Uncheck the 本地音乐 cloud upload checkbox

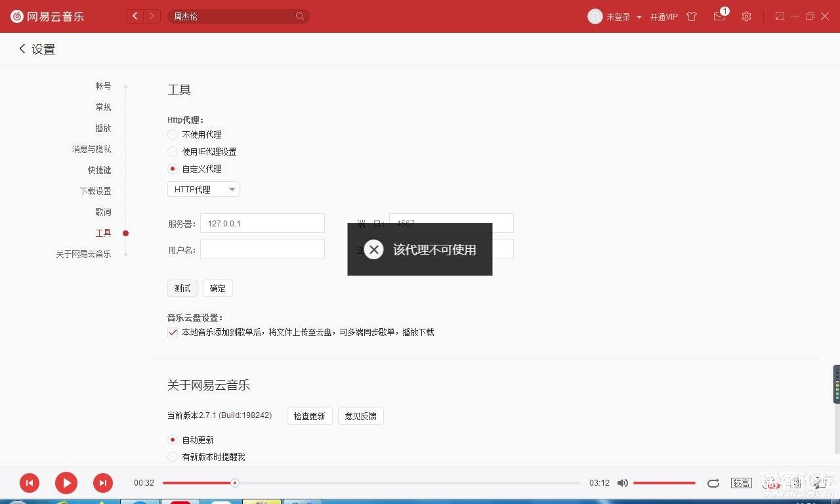173,332
